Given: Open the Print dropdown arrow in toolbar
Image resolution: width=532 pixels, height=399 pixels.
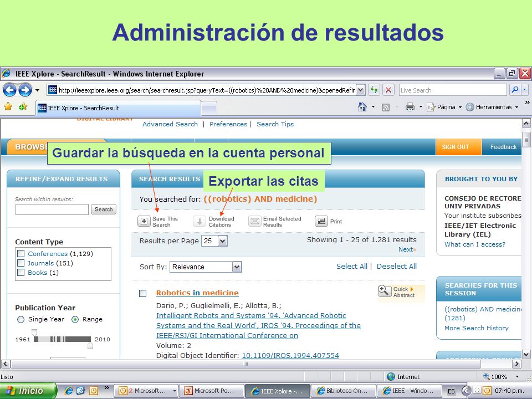Looking at the screenshot, I should tap(421, 107).
